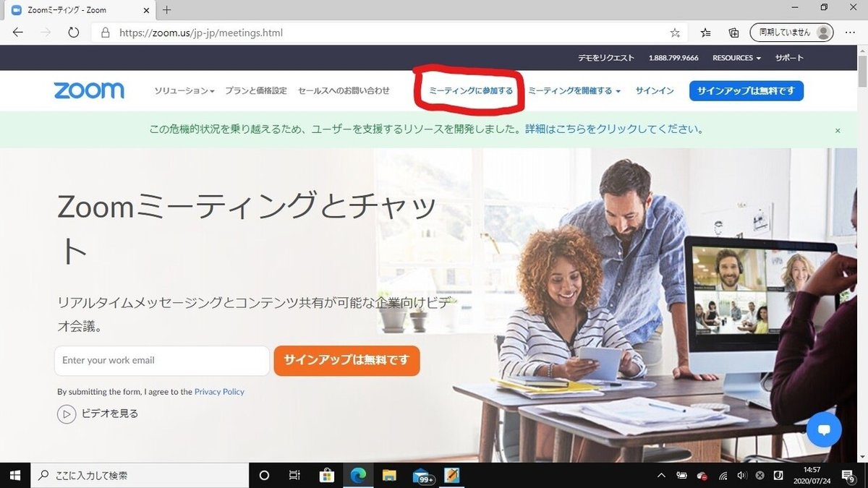868x488 pixels.
Task: Click サインイン in navigation
Action: 655,90
